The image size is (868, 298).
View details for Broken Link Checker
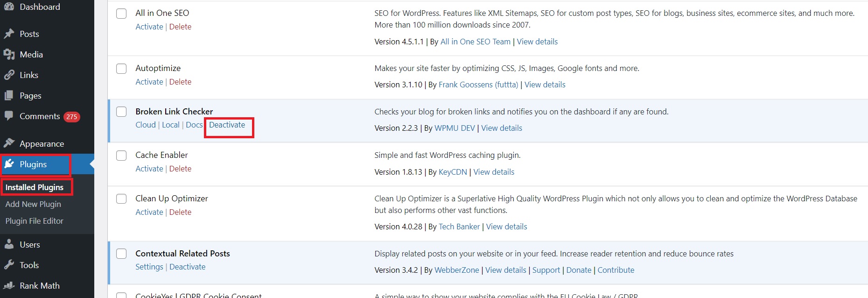(x=502, y=128)
